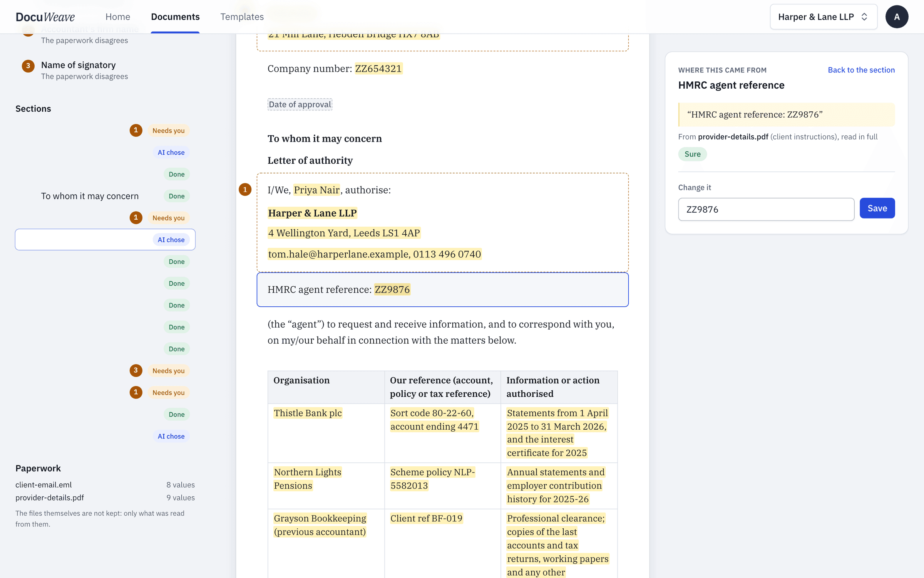Viewport: 924px width, 578px height.
Task: Click "Back to the section" link
Action: (861, 70)
